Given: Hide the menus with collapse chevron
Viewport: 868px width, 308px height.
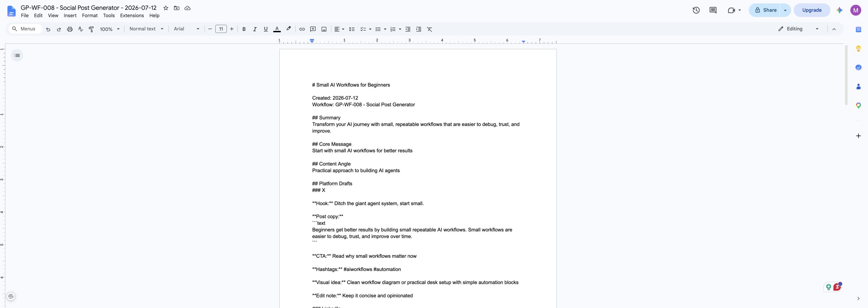Looking at the screenshot, I should [x=834, y=29].
